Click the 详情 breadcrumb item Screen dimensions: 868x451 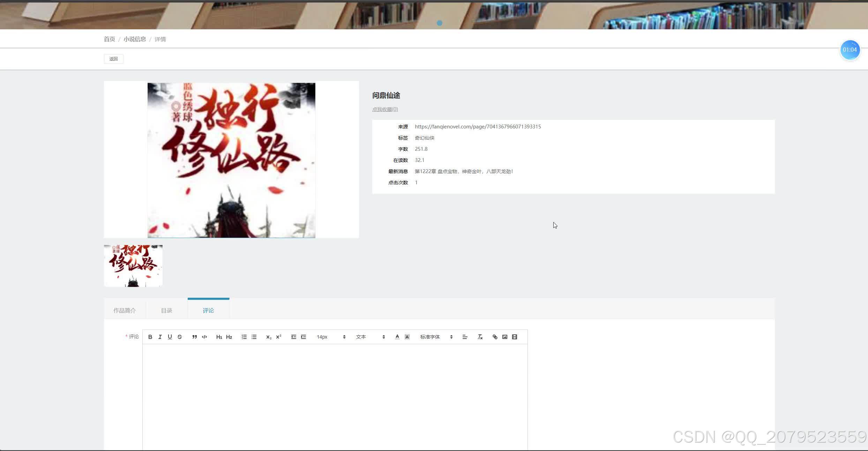coord(160,39)
